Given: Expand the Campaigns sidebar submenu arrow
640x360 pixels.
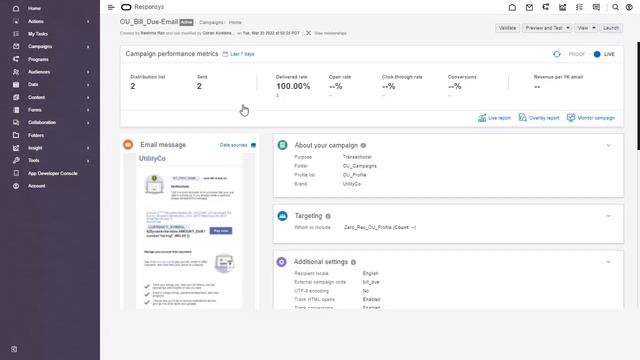Looking at the screenshot, I should tap(88, 47).
